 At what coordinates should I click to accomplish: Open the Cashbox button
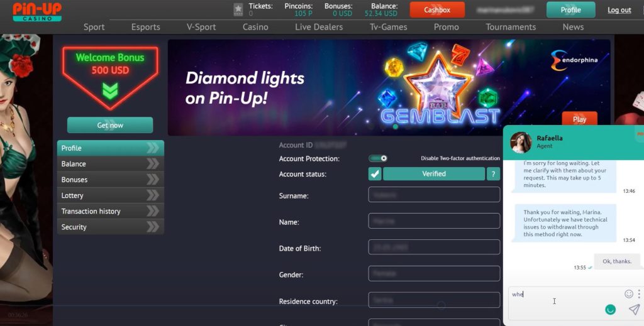click(x=437, y=10)
